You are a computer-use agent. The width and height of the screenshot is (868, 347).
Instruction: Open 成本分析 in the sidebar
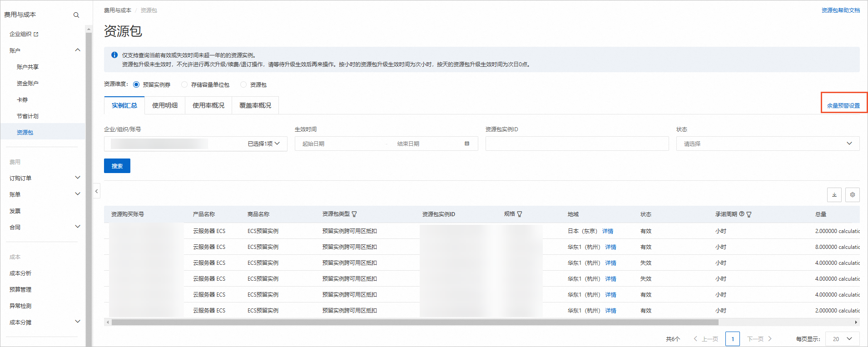tap(20, 273)
